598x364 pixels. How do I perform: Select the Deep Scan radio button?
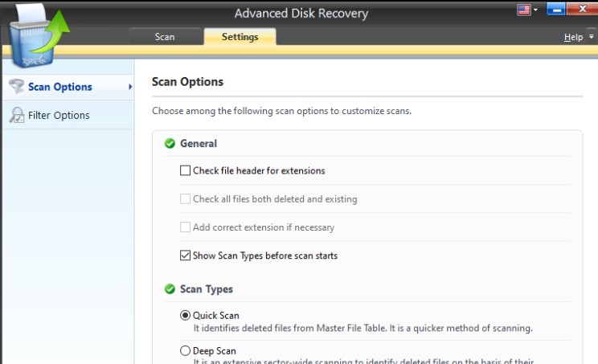[185, 350]
